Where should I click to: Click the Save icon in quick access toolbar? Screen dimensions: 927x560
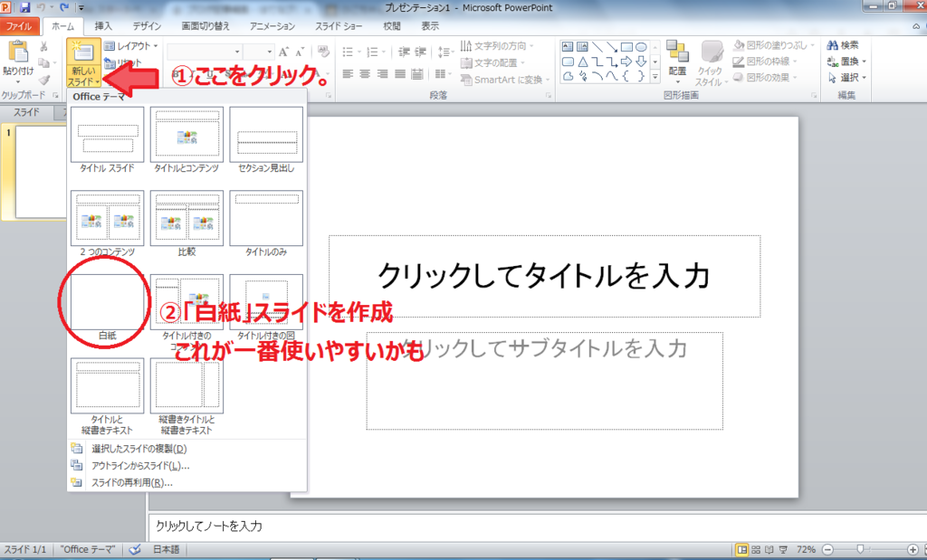tap(24, 7)
